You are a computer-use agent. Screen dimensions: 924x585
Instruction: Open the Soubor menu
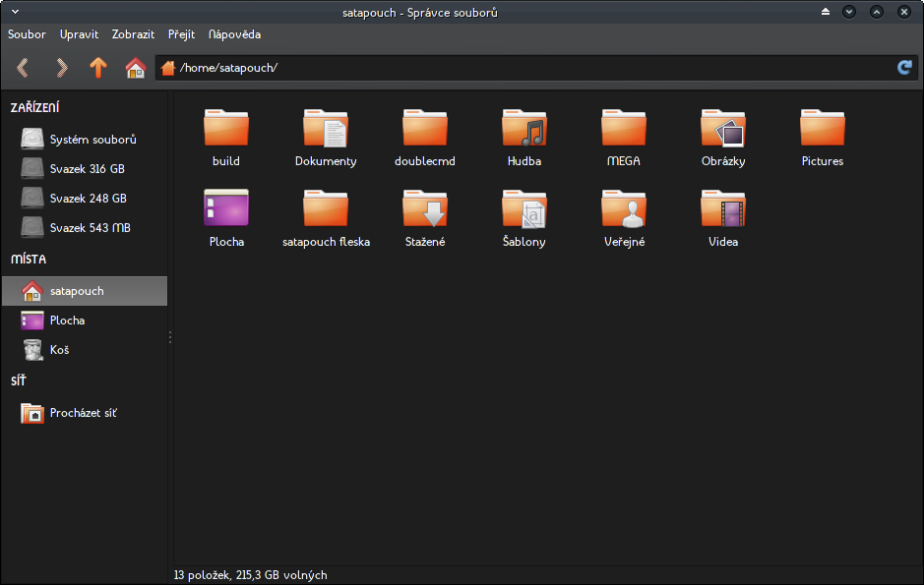coord(27,34)
